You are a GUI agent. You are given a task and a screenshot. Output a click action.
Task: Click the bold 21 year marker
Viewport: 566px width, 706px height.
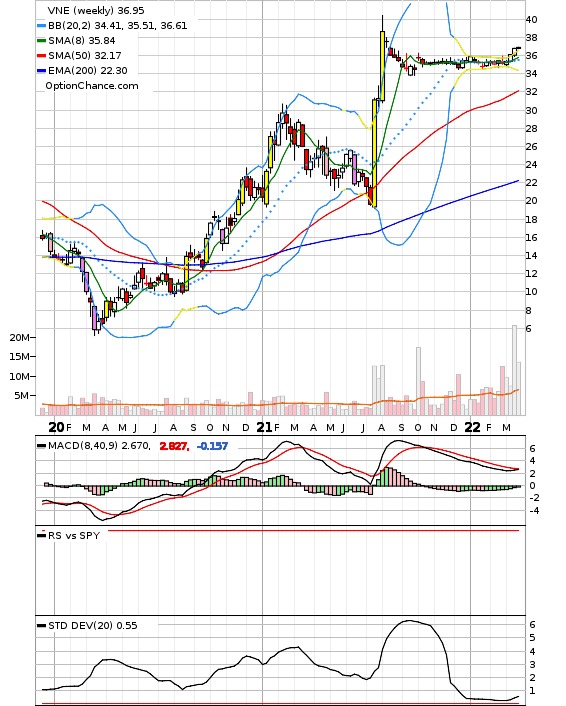point(264,427)
